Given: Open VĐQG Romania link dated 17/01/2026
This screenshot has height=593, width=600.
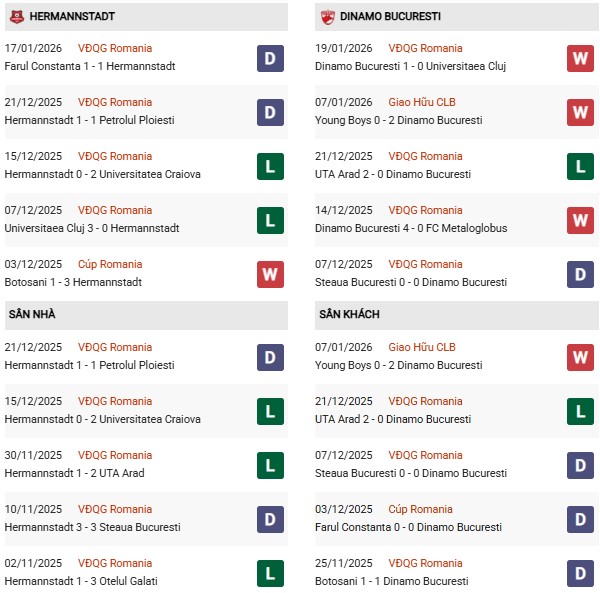Looking at the screenshot, I should point(115,49).
